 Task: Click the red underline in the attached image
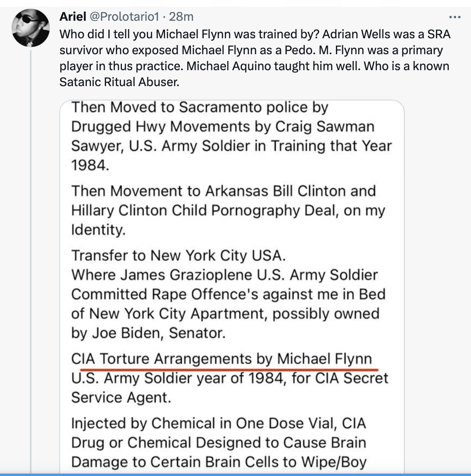point(224,369)
